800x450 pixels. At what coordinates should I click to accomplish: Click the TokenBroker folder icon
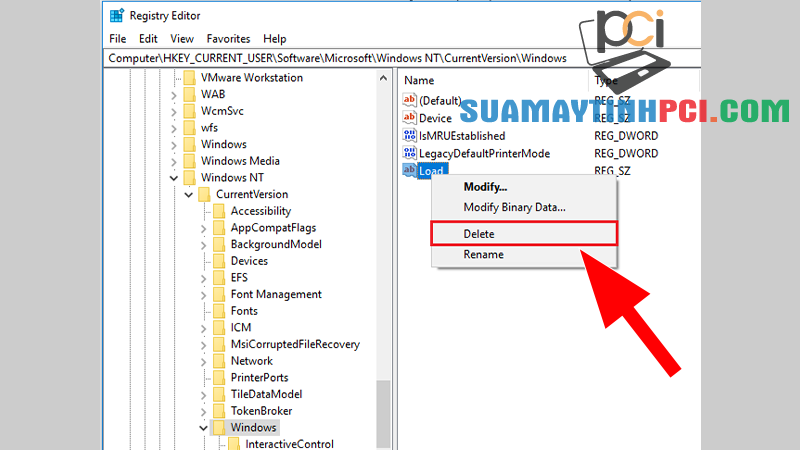[219, 411]
